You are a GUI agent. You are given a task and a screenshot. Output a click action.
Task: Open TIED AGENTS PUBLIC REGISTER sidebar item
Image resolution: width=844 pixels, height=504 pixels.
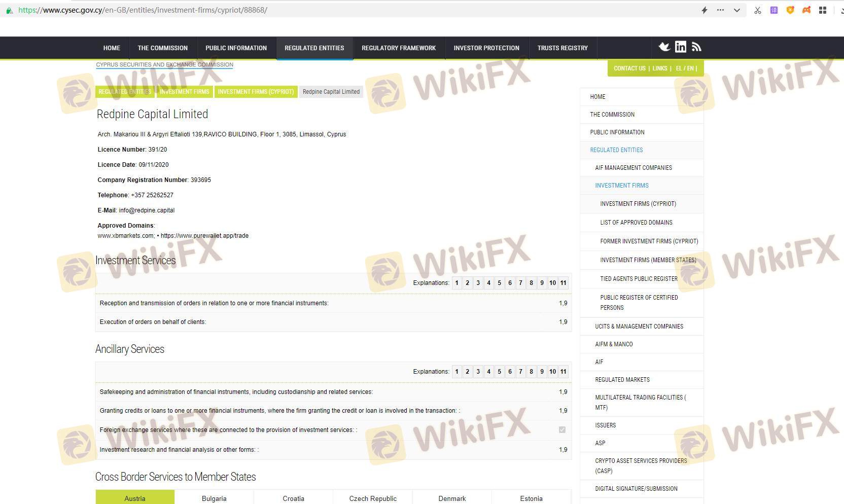click(642, 279)
